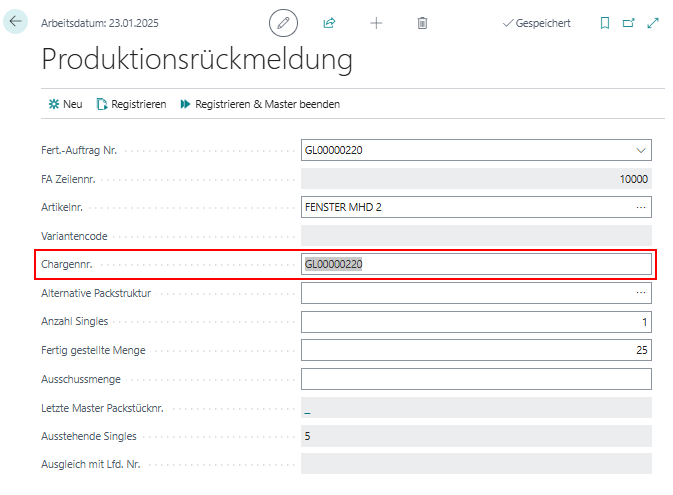The width and height of the screenshot is (673, 495).
Task: Click the trash delete icon
Action: pyautogui.click(x=422, y=22)
